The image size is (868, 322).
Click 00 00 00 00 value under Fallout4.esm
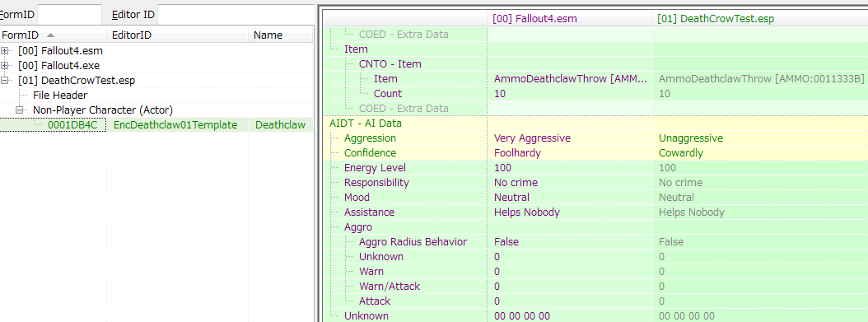[x=521, y=316]
